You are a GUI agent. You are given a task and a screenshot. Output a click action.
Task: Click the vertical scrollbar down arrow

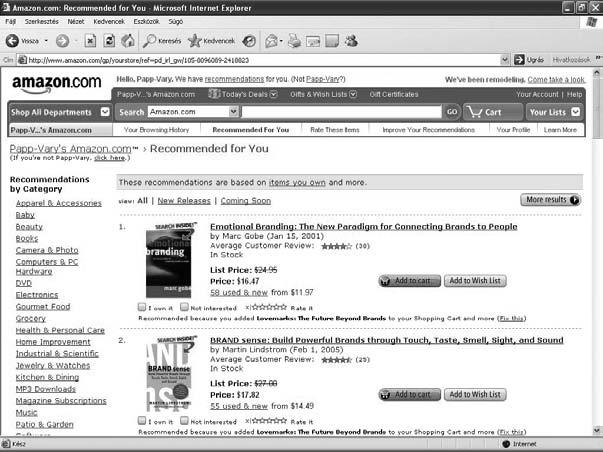point(597,430)
